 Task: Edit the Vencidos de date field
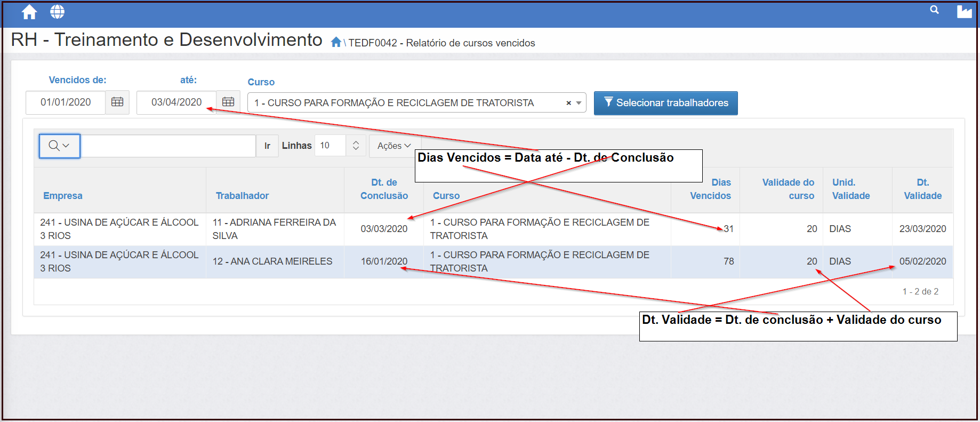point(66,102)
